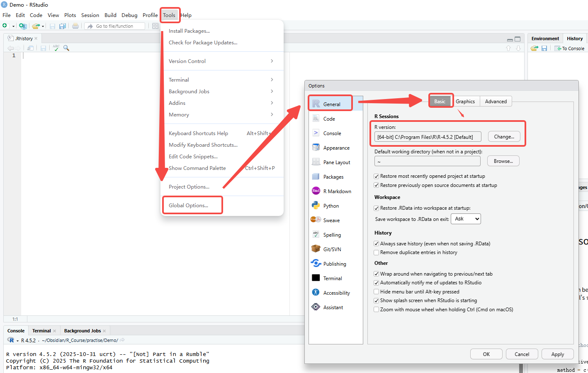The width and height of the screenshot is (588, 373).
Task: Toggle Restore .RData into workspace at startup
Action: [377, 208]
